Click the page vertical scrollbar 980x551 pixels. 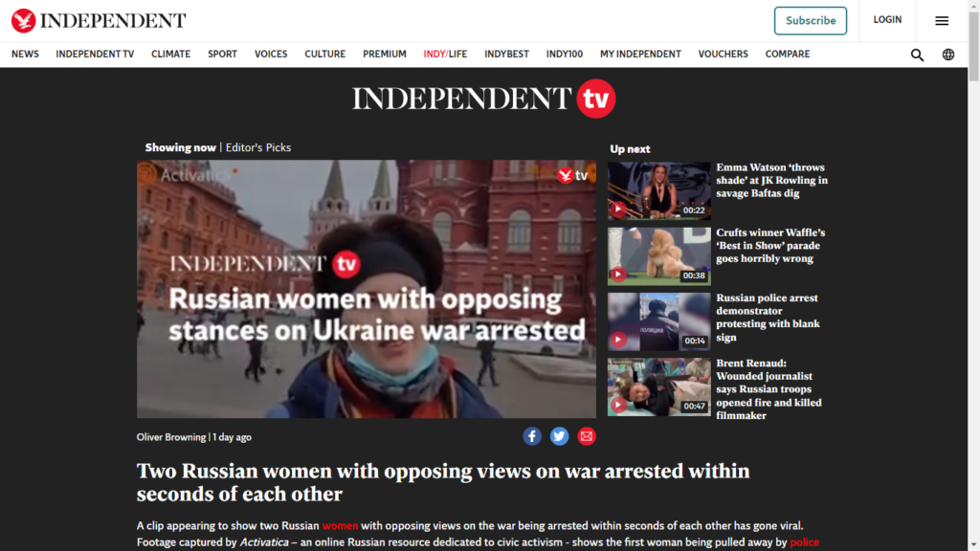(973, 275)
